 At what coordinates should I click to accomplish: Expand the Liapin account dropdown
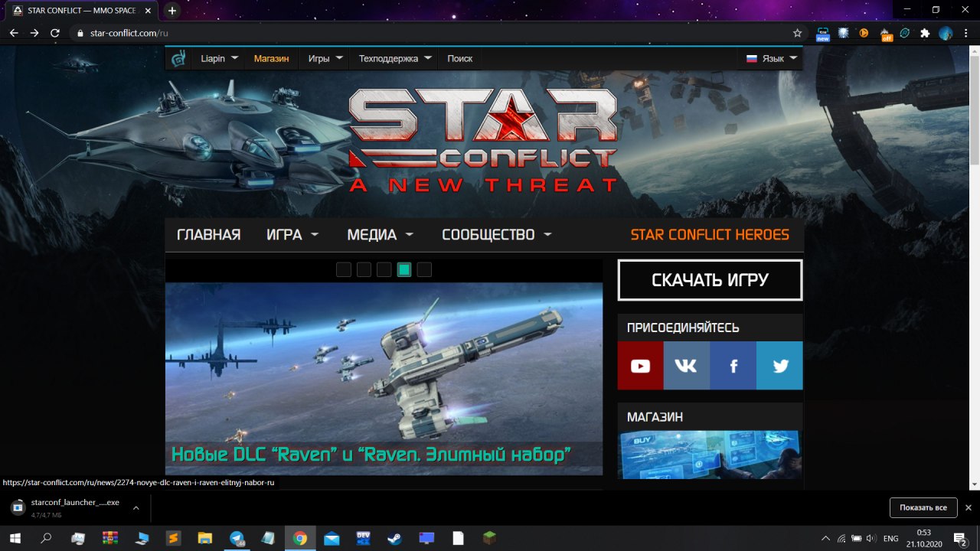220,58
